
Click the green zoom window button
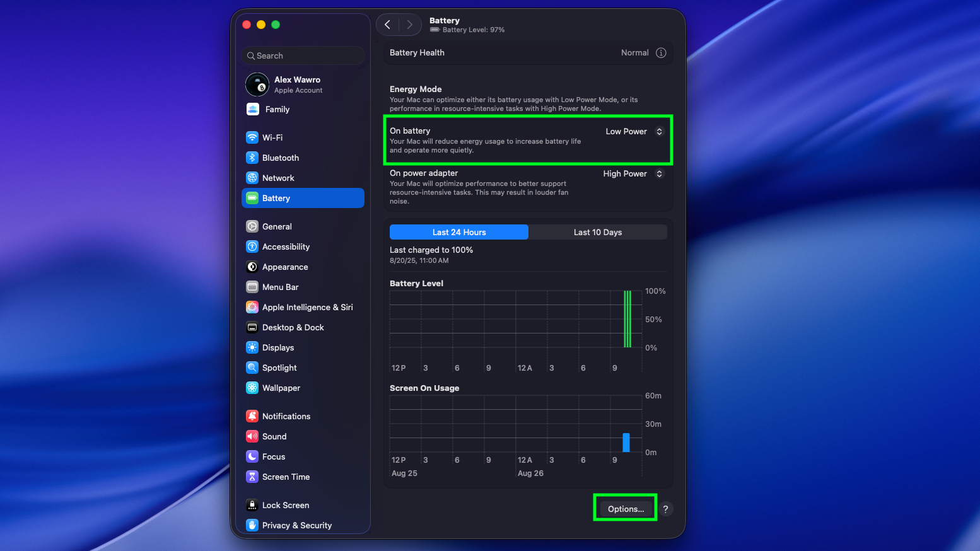point(276,25)
